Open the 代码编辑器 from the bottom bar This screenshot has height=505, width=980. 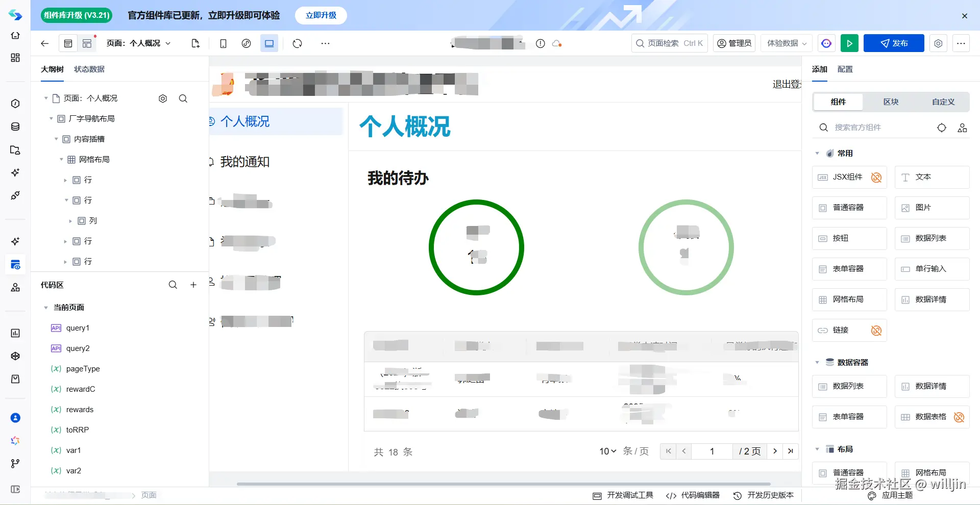tap(693, 495)
